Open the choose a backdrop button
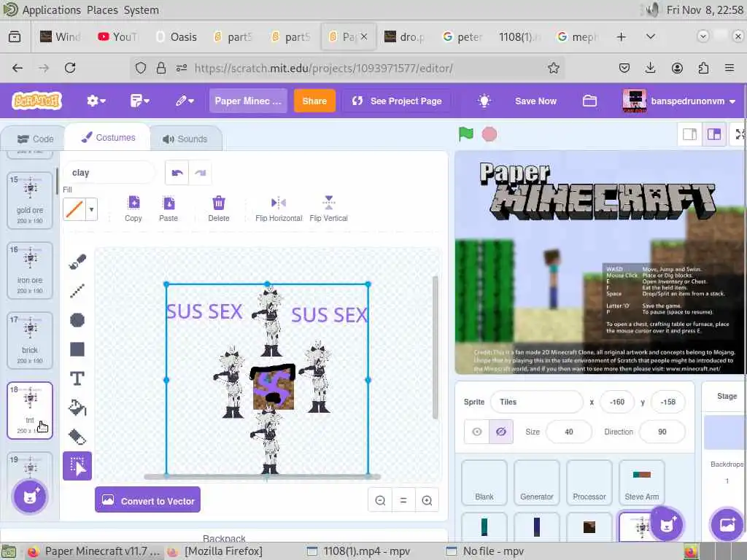This screenshot has height=560, width=747. point(727,524)
